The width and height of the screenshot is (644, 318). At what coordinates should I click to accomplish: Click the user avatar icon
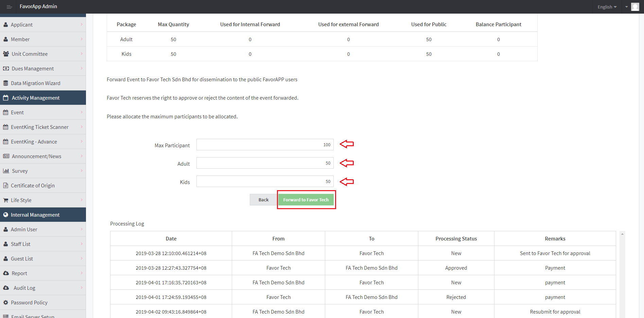pyautogui.click(x=635, y=7)
